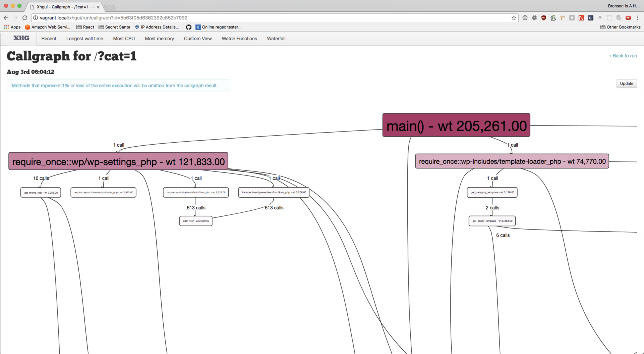
Task: Select the script-loader_php callgraph node
Action: (x=104, y=193)
